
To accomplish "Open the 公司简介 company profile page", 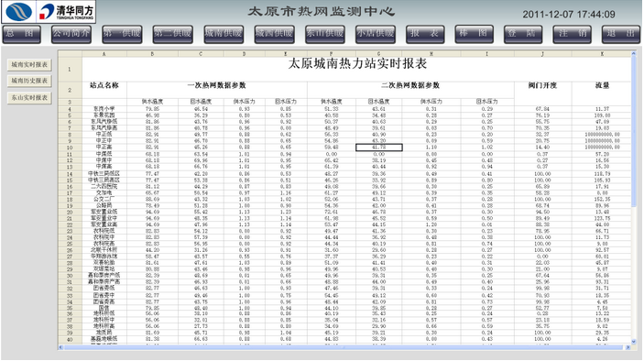I will pos(71,34).
